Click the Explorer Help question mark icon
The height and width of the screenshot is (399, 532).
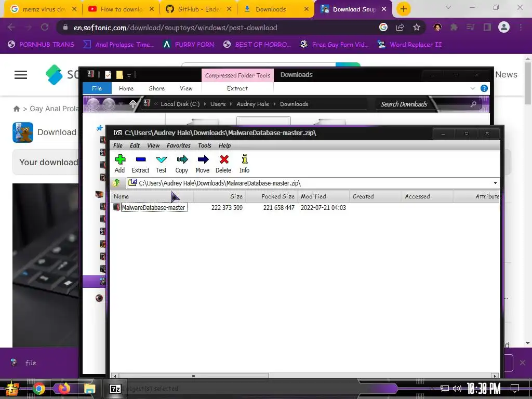tap(484, 88)
